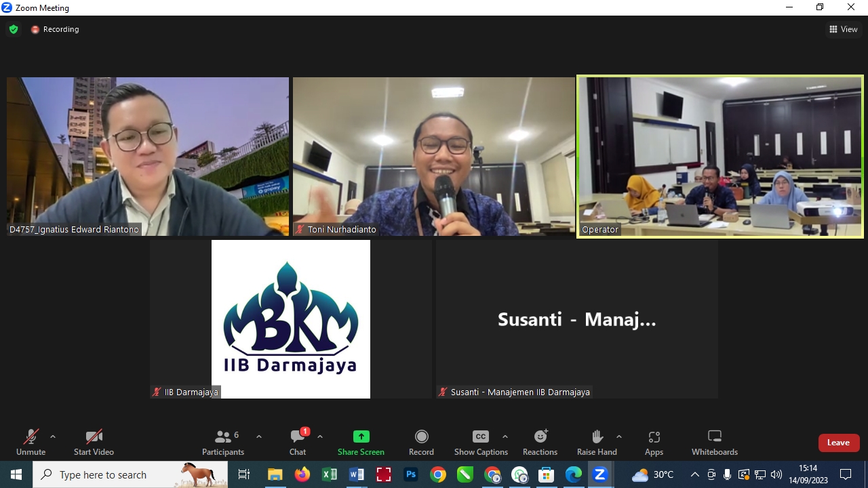Image resolution: width=868 pixels, height=488 pixels.
Task: Click the dark red app icon on taskbar
Action: (384, 474)
